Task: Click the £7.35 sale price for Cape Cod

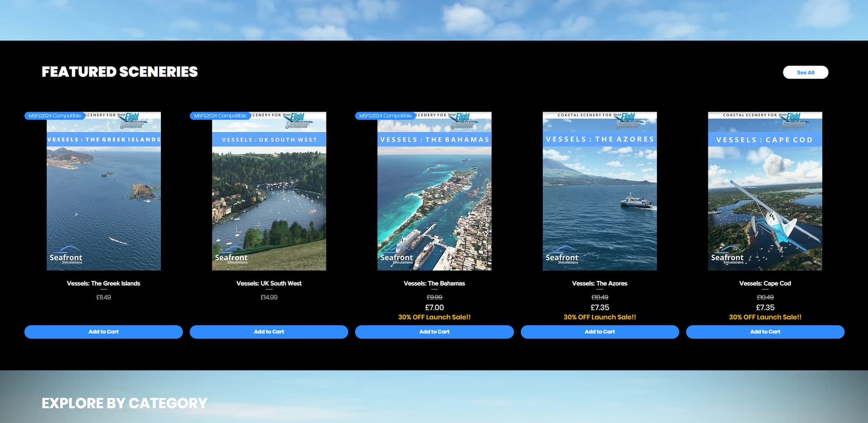Action: pyautogui.click(x=765, y=308)
